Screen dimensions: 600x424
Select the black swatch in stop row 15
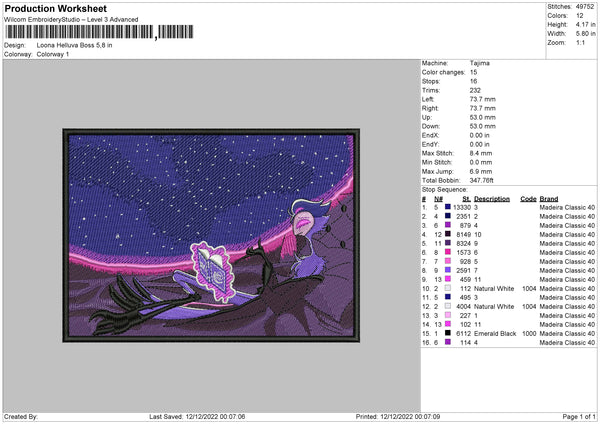[x=448, y=333]
